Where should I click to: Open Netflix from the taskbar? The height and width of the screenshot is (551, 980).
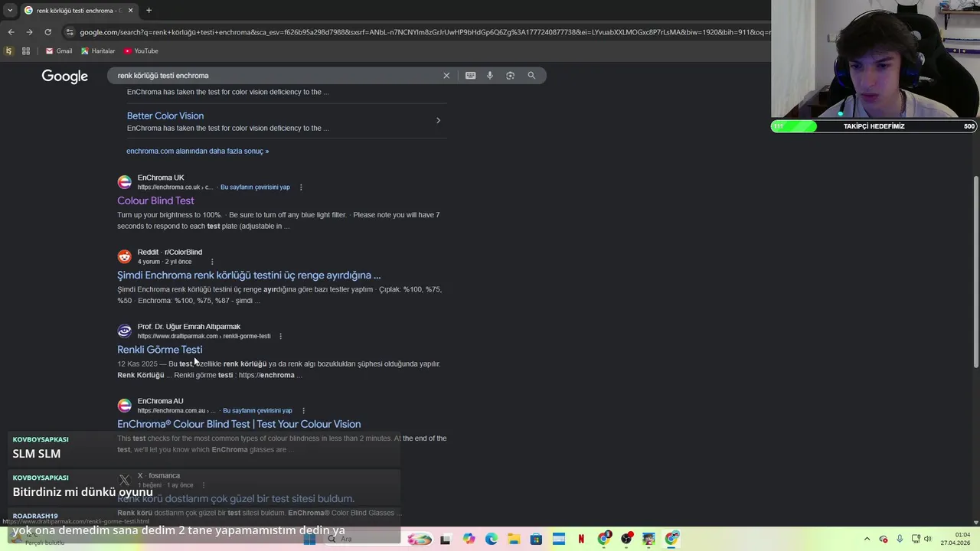tap(581, 540)
